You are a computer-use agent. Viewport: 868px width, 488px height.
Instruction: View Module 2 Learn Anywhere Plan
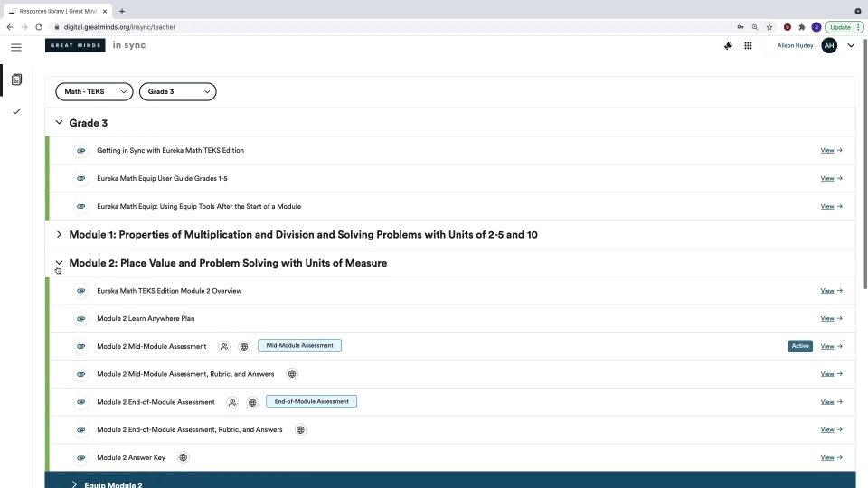[x=831, y=319]
